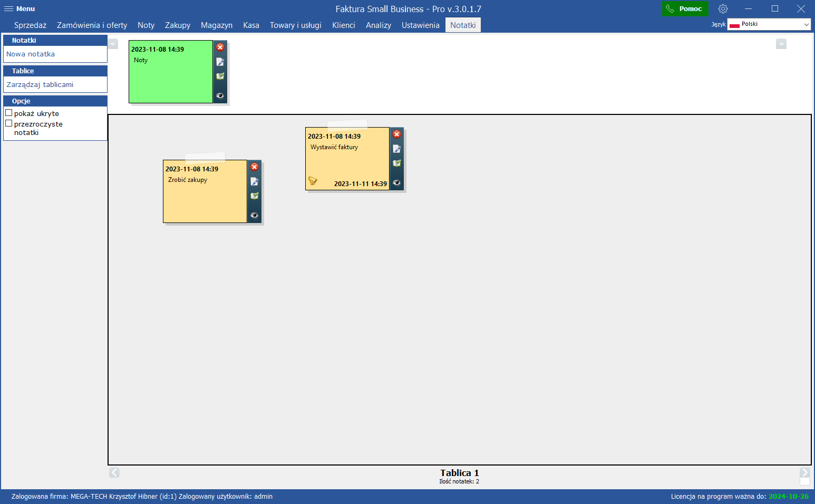The image size is (815, 504).
Task: Click the reminder bell on Wystawić faktury note
Action: coord(313,181)
